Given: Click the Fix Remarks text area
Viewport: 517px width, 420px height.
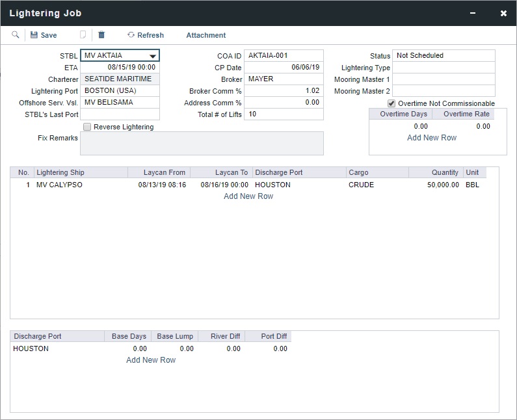Looking at the screenshot, I should coord(202,143).
